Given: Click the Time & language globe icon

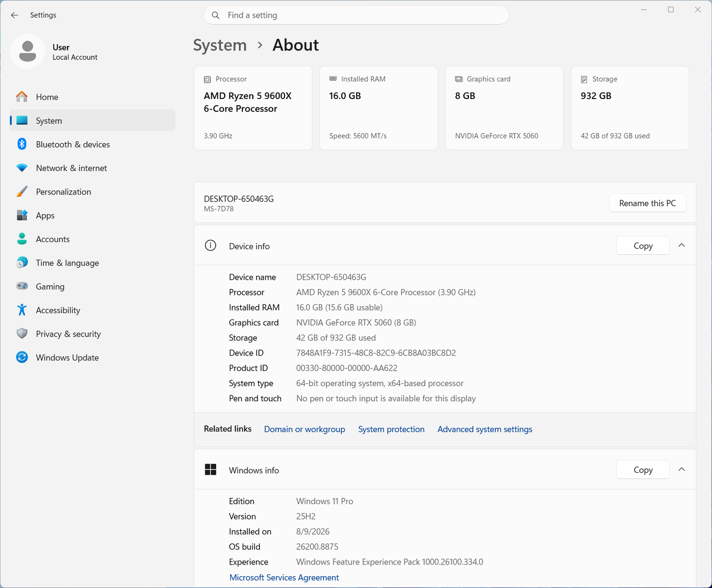Looking at the screenshot, I should click(22, 263).
